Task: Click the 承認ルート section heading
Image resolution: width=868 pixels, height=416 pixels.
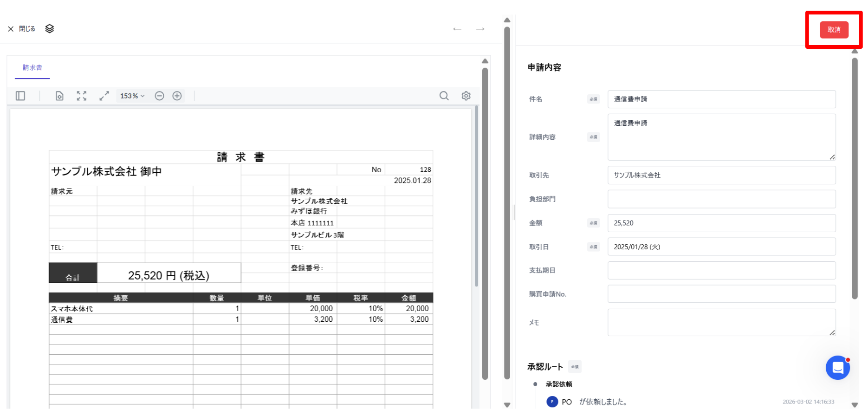Action: [545, 367]
